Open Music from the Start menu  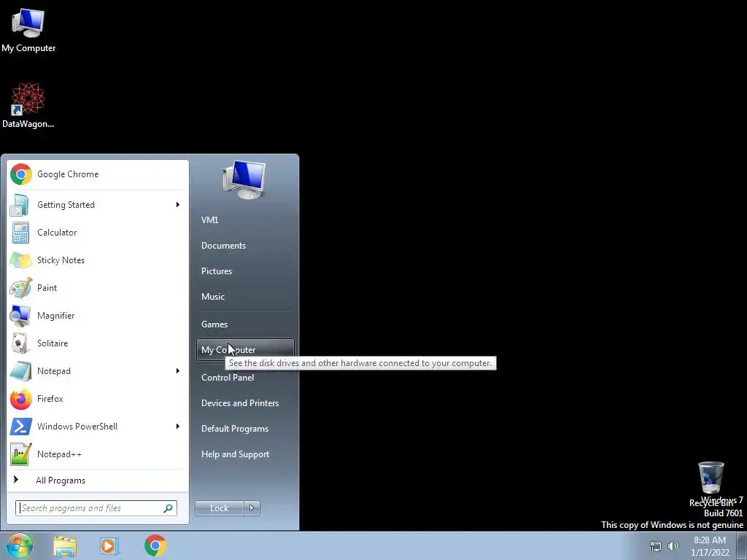coord(245,297)
